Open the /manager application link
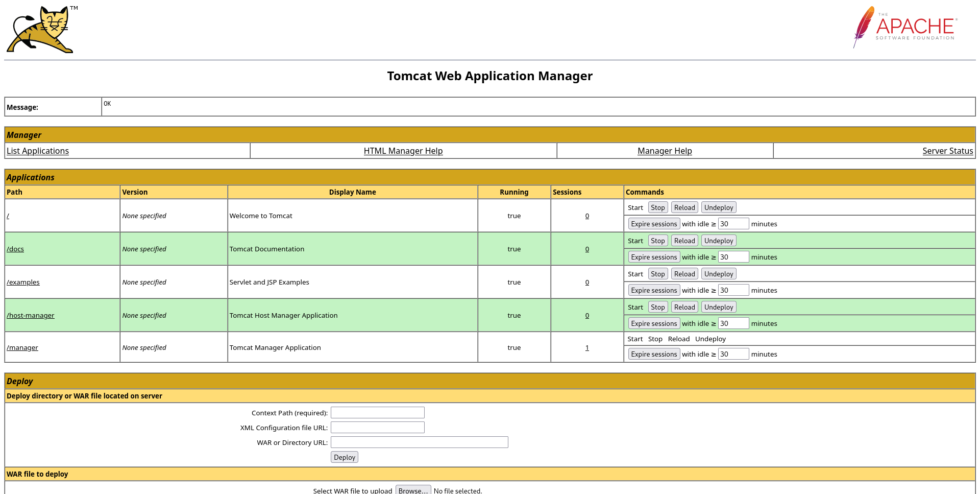 pos(22,347)
